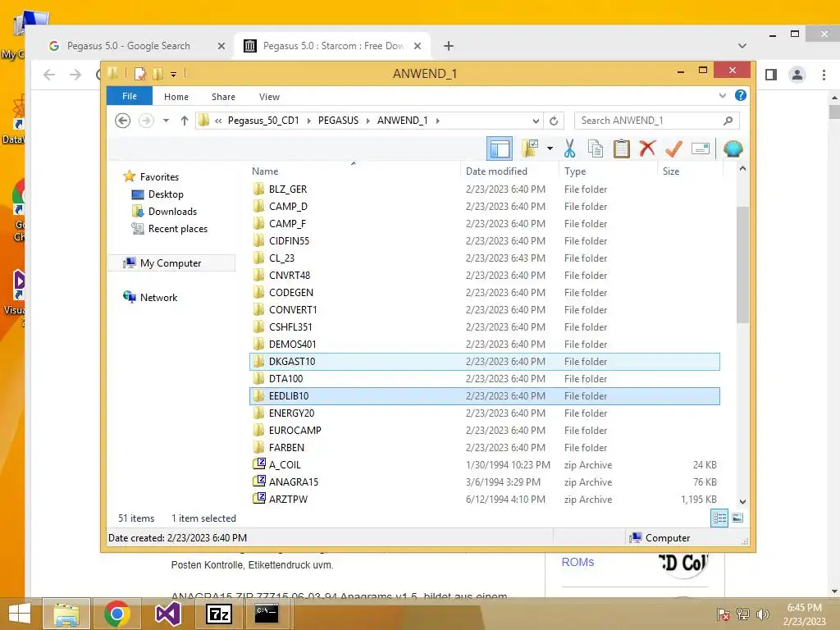The width and height of the screenshot is (840, 630).
Task: Click the orange checkmark Properties icon
Action: tap(673, 148)
